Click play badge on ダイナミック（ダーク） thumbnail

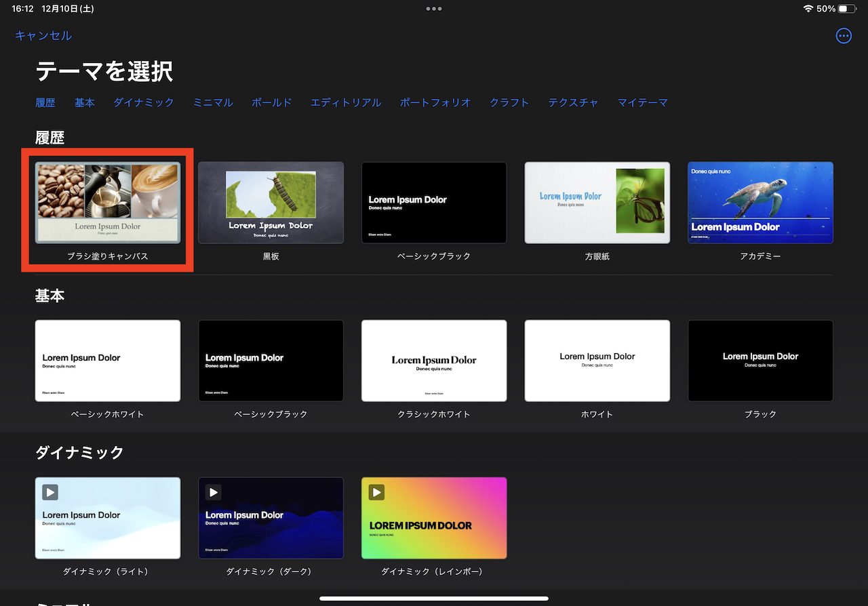pyautogui.click(x=214, y=492)
